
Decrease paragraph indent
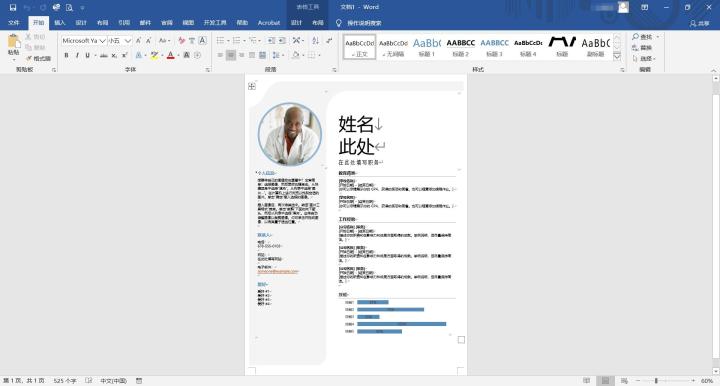[271, 41]
